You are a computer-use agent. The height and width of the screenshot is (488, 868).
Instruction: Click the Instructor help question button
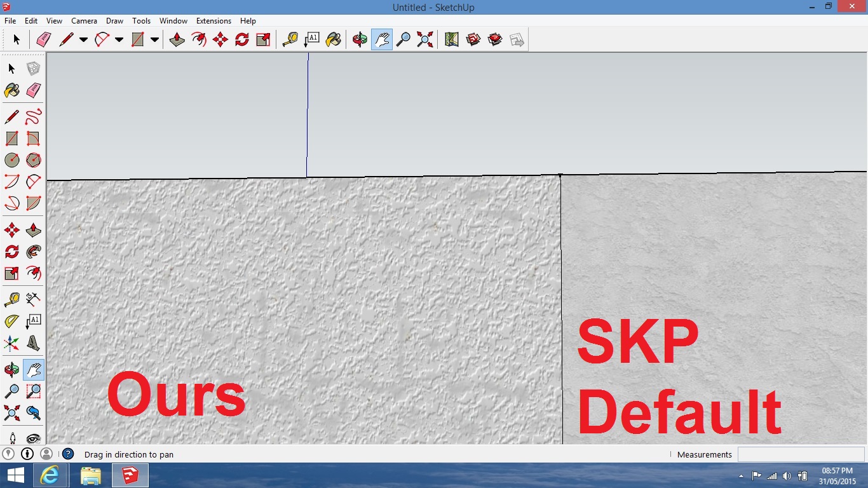click(x=68, y=454)
